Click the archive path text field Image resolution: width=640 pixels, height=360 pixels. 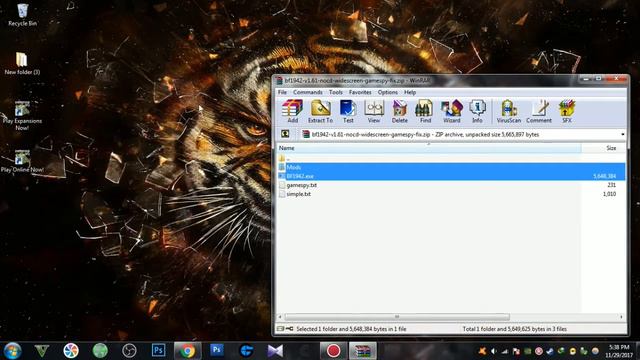[460, 134]
